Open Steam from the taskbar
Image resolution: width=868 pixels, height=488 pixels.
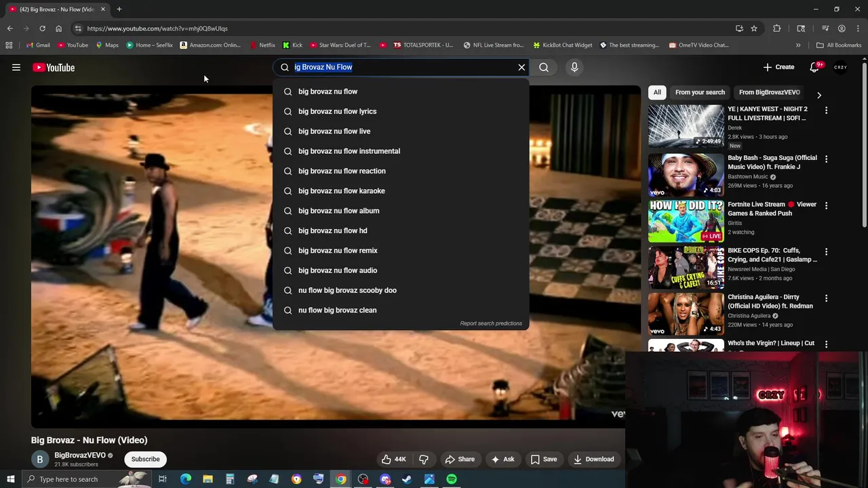click(x=407, y=479)
